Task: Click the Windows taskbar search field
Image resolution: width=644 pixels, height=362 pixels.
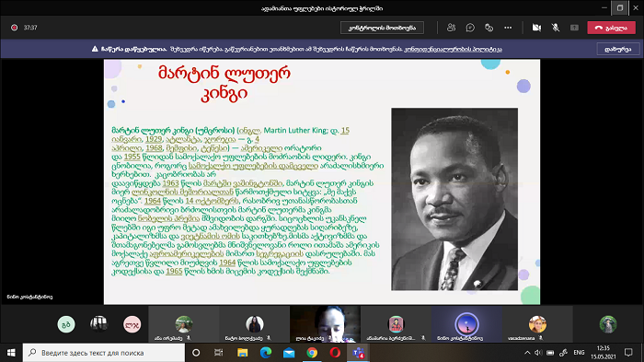Action: click(x=103, y=353)
